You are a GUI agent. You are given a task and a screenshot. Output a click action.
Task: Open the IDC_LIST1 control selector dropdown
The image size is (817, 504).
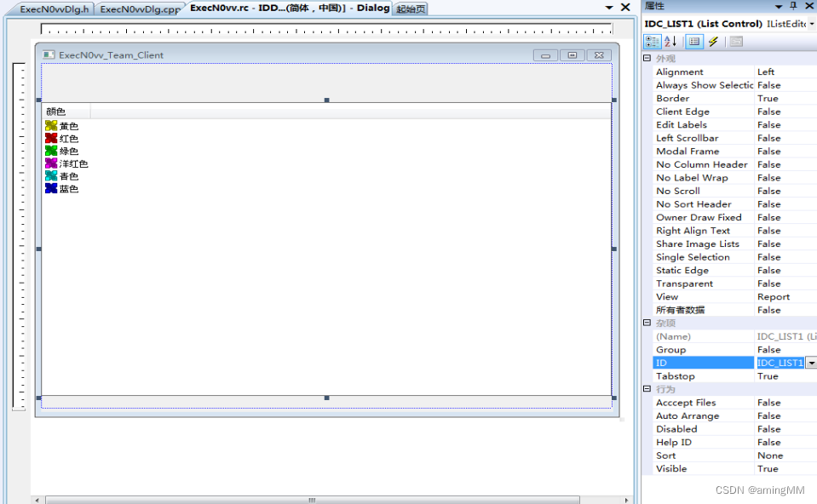pyautogui.click(x=812, y=24)
